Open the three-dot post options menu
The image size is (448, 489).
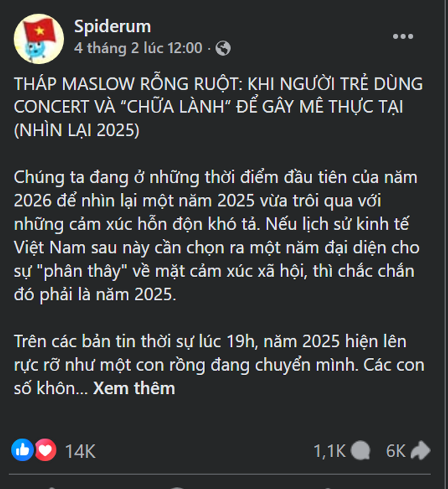pos(403,36)
